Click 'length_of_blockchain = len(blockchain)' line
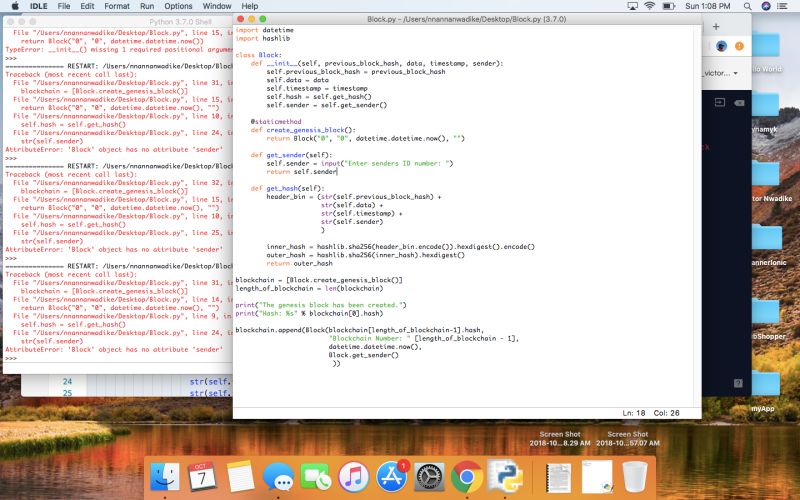This screenshot has height=500, width=800. point(309,288)
